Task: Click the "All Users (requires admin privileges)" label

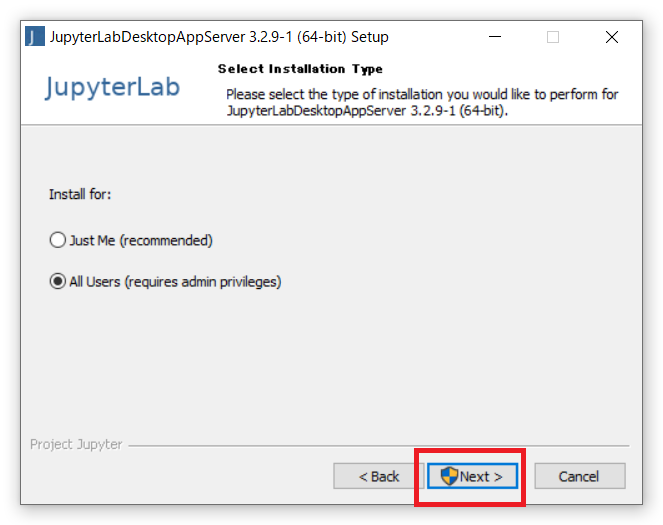Action: (x=175, y=282)
